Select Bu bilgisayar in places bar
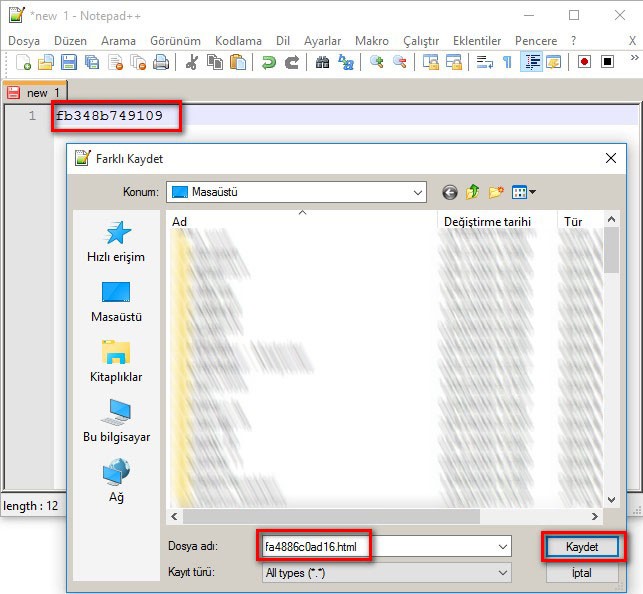 pos(116,422)
